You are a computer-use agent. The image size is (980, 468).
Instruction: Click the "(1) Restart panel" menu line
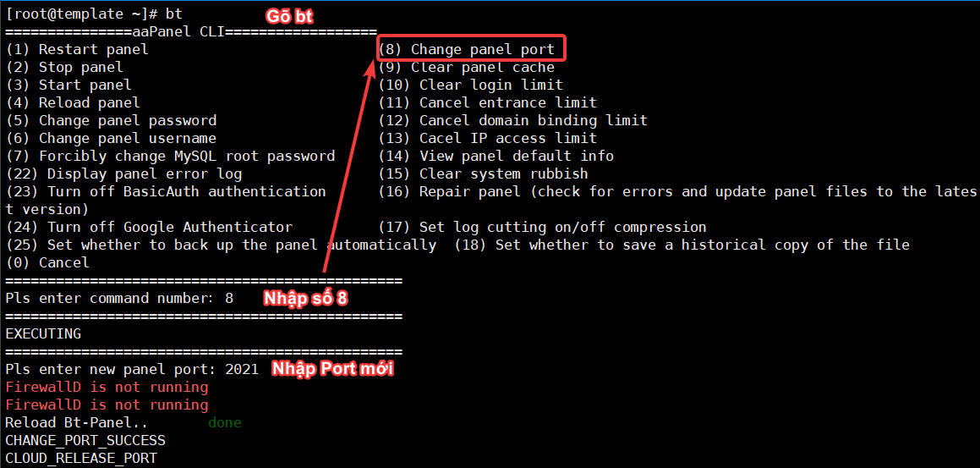77,49
